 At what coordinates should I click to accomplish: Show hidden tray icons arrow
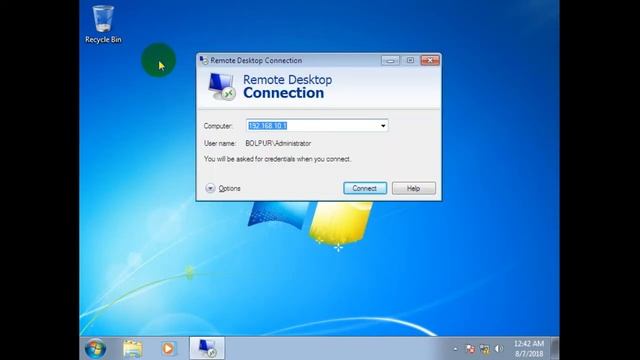tap(456, 349)
